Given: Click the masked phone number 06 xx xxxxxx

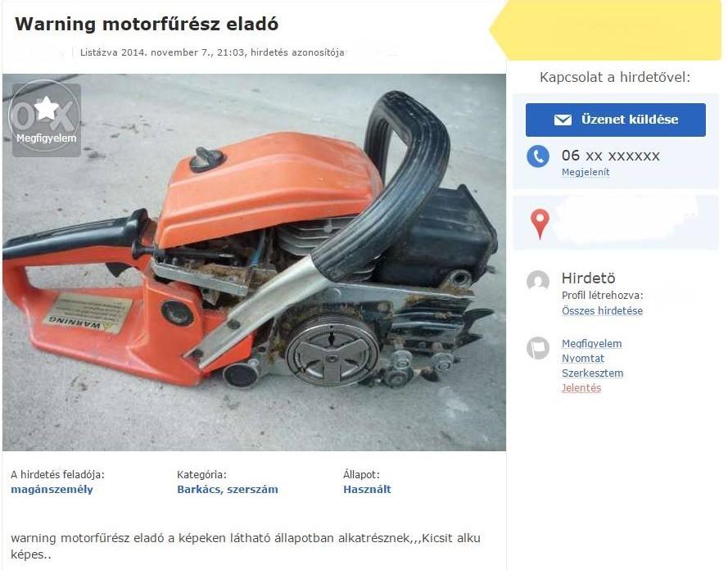Looking at the screenshot, I should [611, 156].
